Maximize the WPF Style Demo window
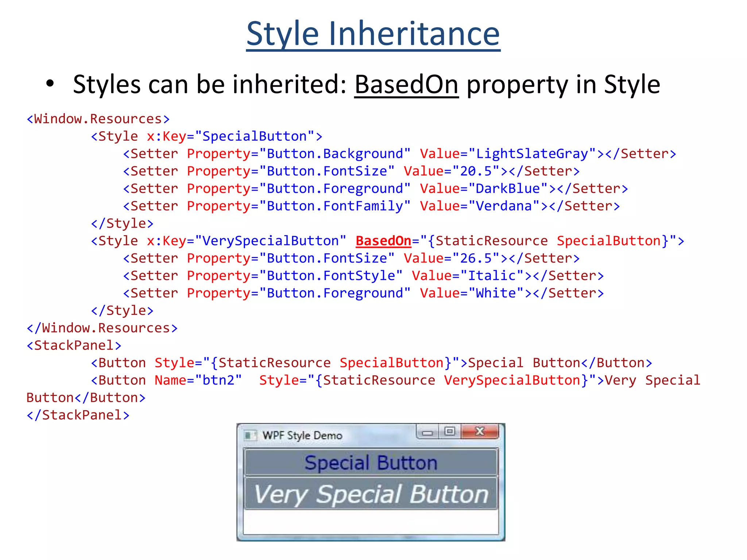 (x=450, y=432)
